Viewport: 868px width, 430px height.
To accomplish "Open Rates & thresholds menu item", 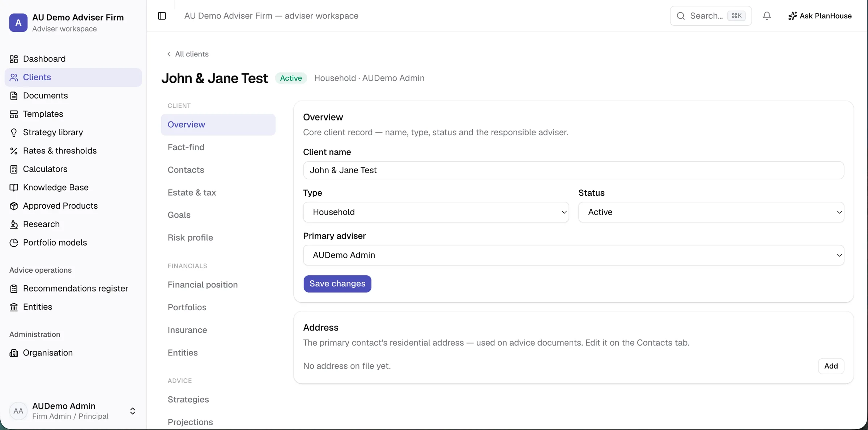I will (73, 151).
